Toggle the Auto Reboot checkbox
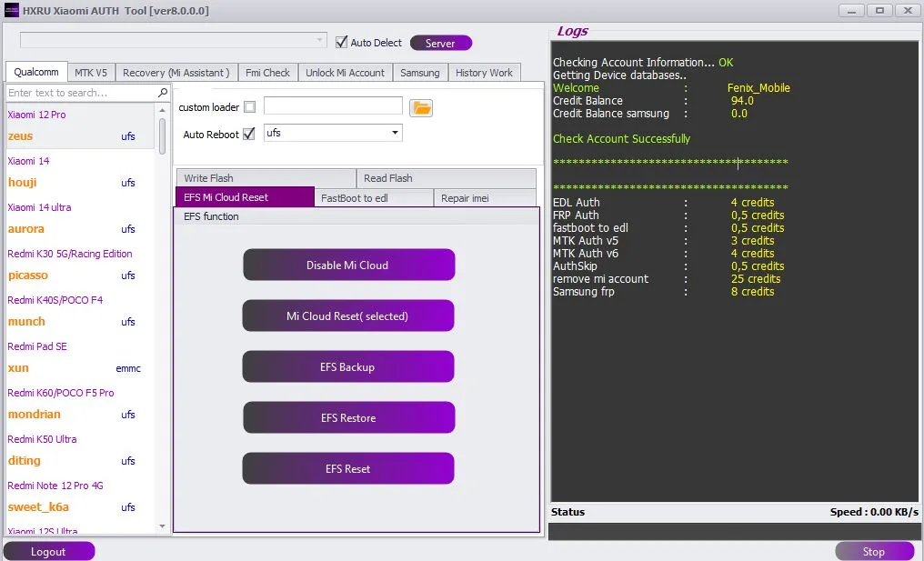This screenshot has width=924, height=561. click(x=248, y=134)
